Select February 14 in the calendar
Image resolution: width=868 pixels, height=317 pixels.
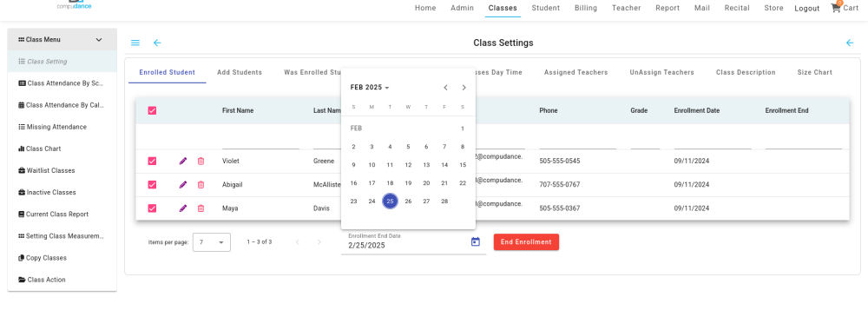pyautogui.click(x=444, y=165)
